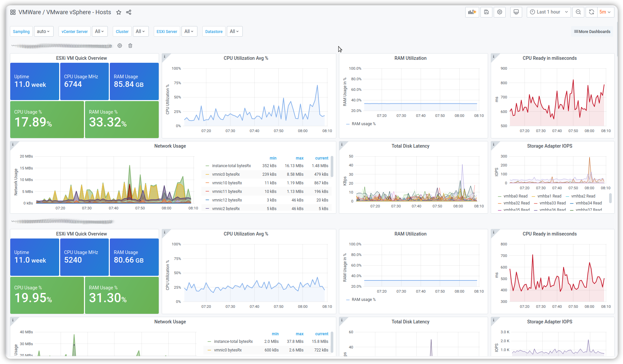Sort first Network legend by current column

coord(322,158)
